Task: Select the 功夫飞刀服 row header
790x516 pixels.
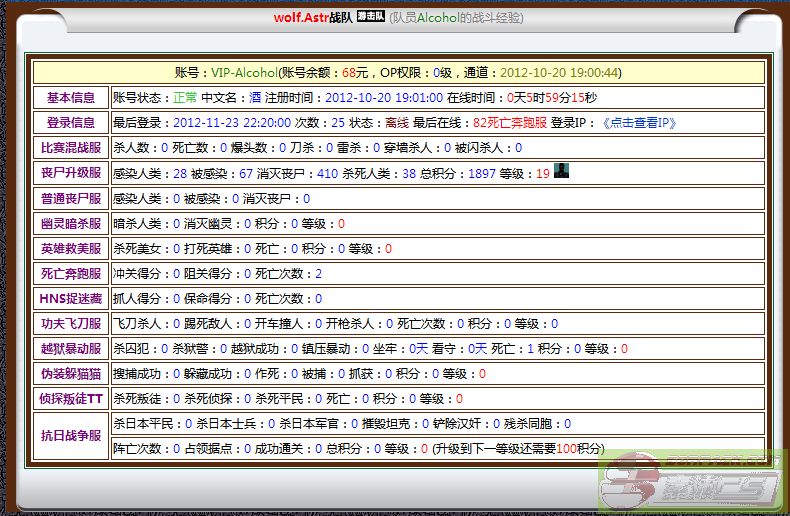Action: click(71, 324)
